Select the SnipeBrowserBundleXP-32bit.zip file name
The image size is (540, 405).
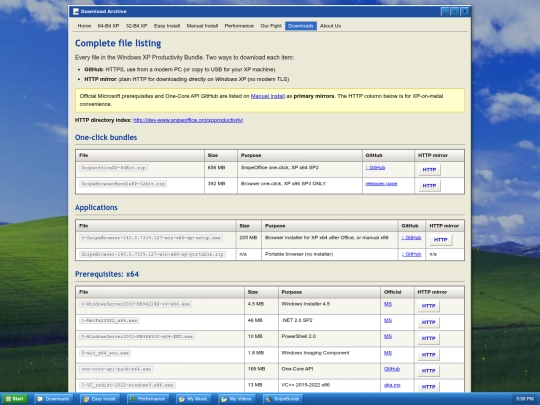[x=123, y=184]
